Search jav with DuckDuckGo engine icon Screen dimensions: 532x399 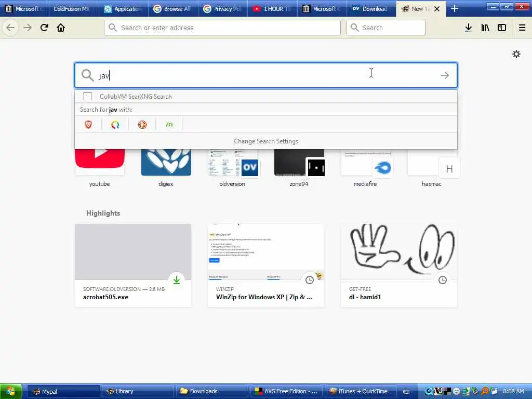click(142, 125)
